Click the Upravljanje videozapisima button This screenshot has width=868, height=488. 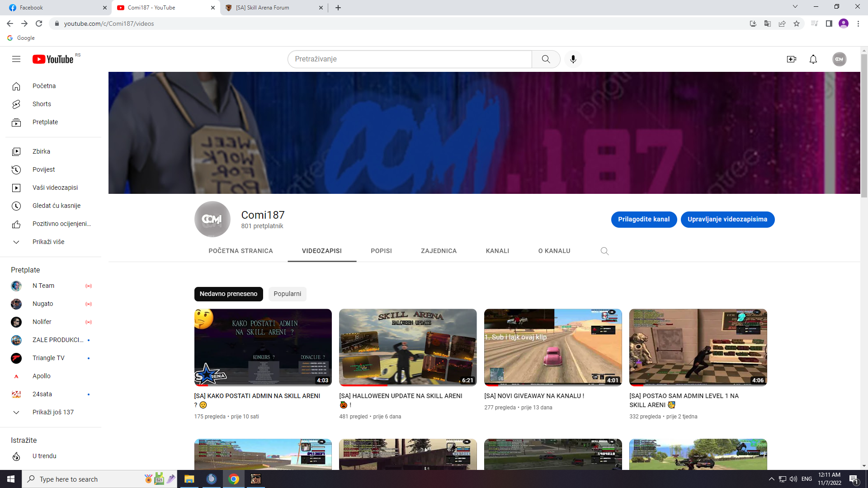click(x=727, y=219)
